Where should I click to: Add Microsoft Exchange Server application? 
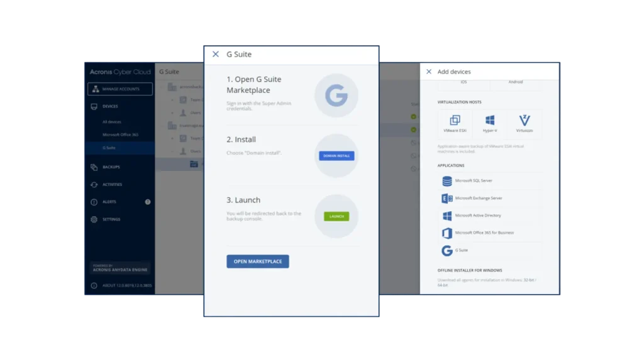pyautogui.click(x=489, y=198)
